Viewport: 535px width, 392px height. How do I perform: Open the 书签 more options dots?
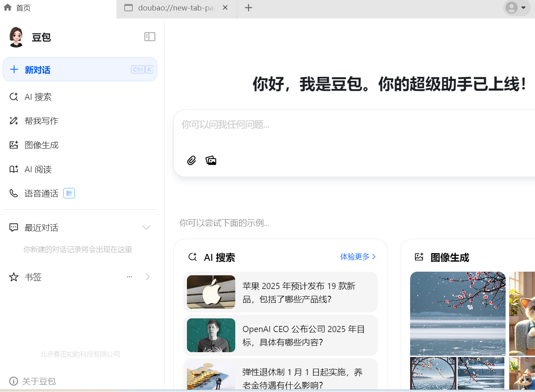[x=129, y=276]
